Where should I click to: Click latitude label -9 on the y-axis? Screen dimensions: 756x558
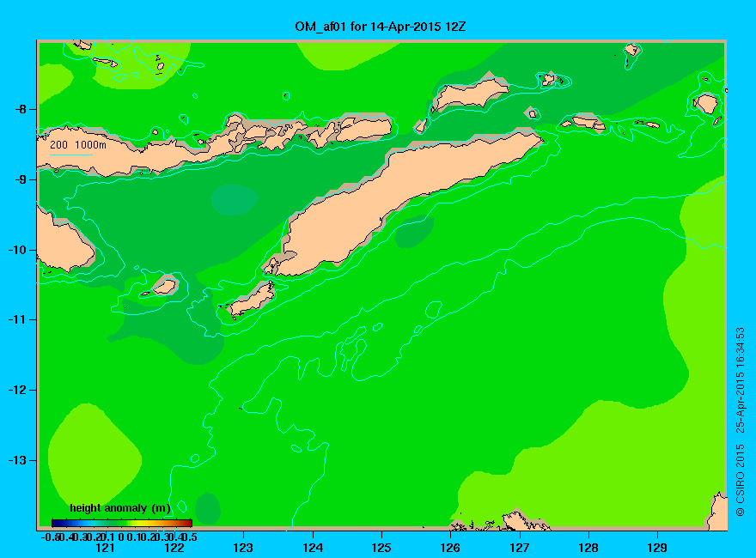click(x=21, y=179)
